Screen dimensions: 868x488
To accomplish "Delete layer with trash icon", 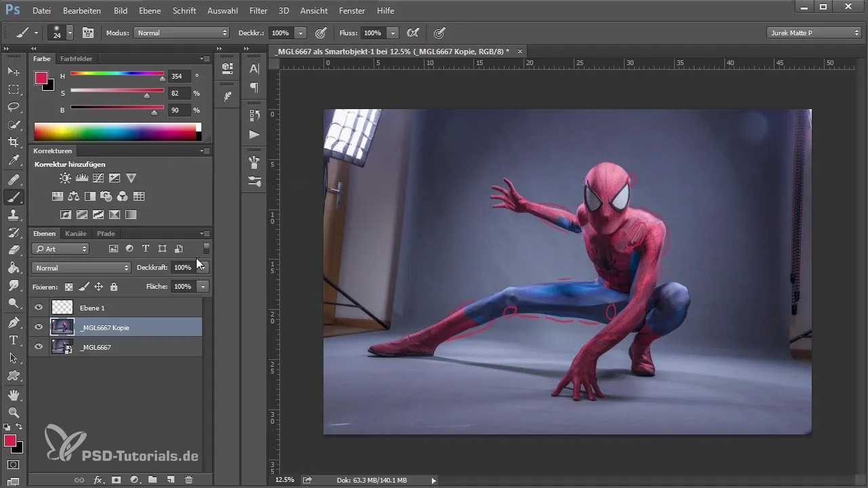I will coord(189,480).
